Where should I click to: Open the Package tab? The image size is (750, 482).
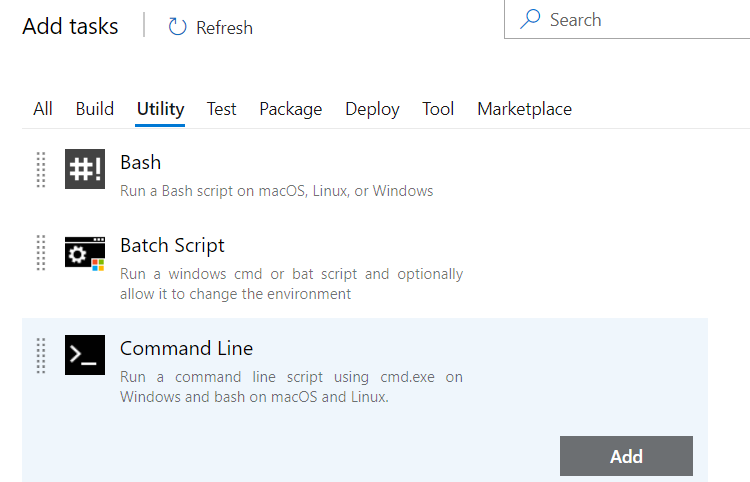point(291,109)
